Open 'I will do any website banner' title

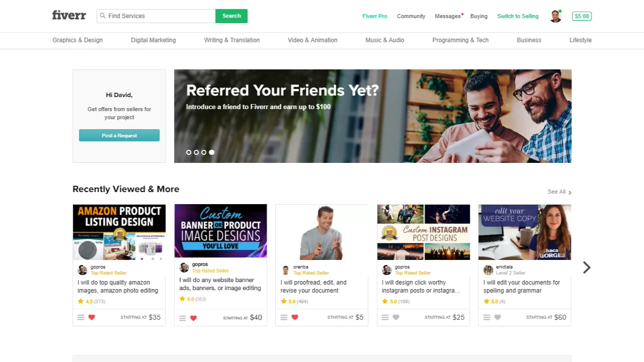tap(220, 284)
